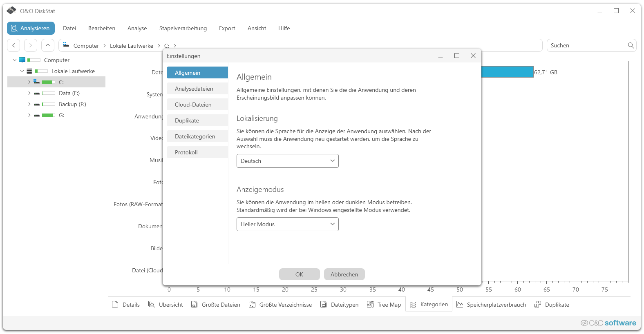The image size is (644, 334).
Task: Open the Datei menu
Action: coord(69,28)
